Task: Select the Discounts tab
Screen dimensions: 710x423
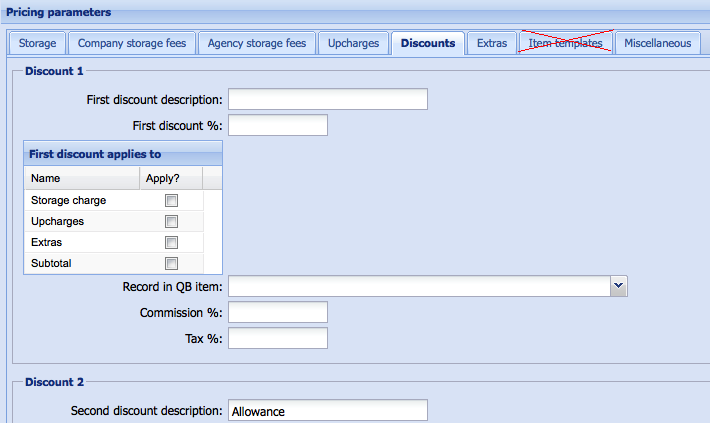Action: (427, 43)
